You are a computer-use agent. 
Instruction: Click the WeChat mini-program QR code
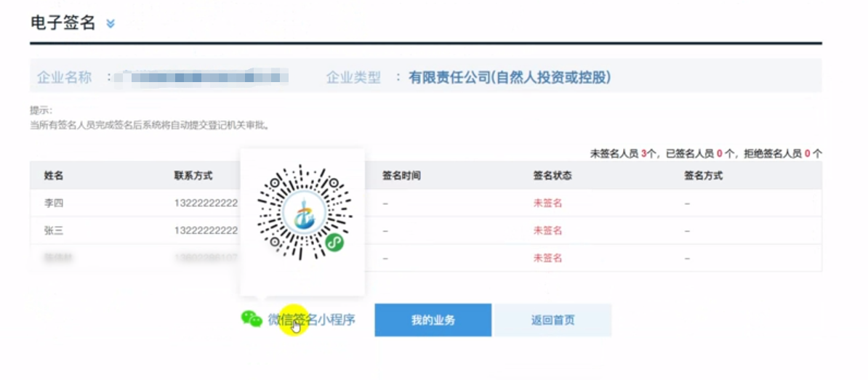coord(305,212)
